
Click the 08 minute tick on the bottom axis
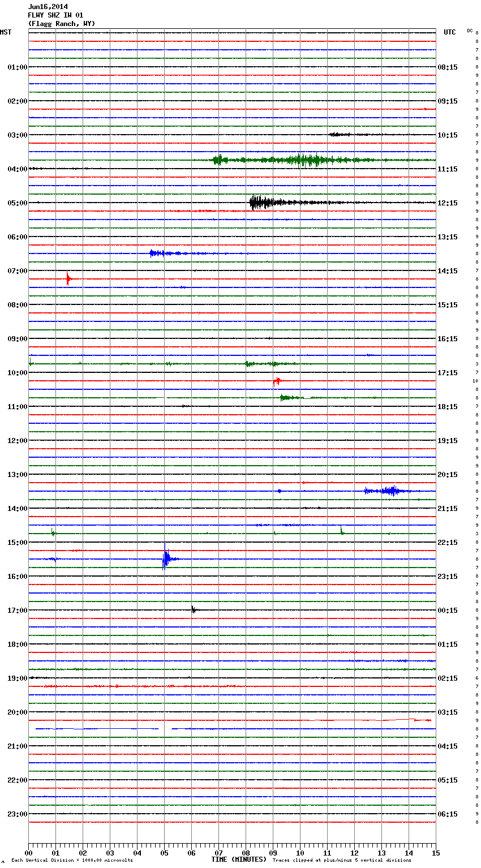246,853
